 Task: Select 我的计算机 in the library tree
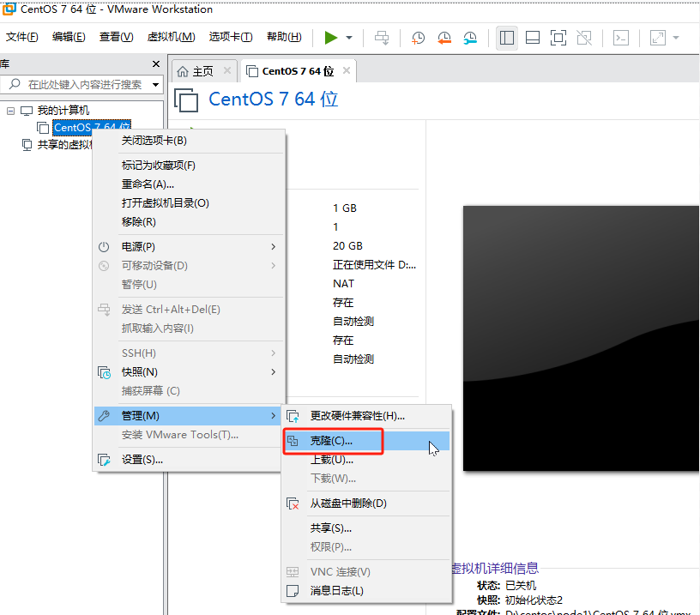point(63,111)
